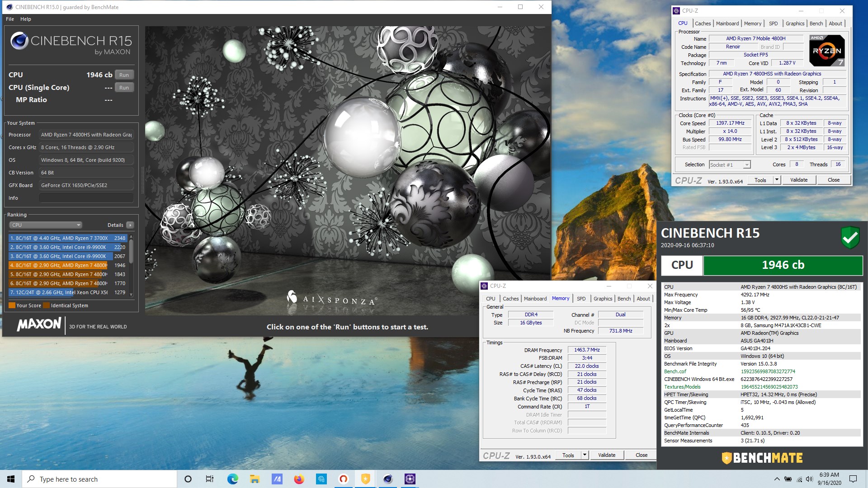The image size is (868, 488).
Task: Open the notification center icon
Action: [853, 479]
